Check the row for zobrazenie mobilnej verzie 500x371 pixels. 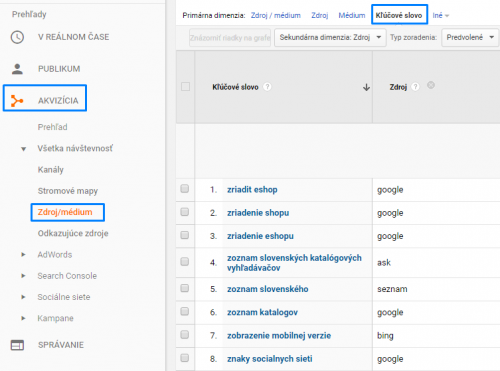(185, 335)
